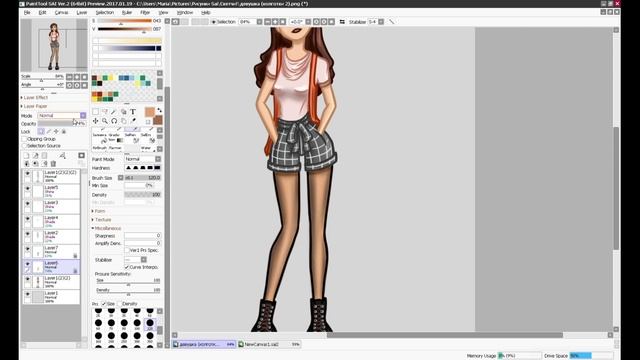
Task: Uncheck the Curve Interpo. checkbox
Action: tap(127, 267)
